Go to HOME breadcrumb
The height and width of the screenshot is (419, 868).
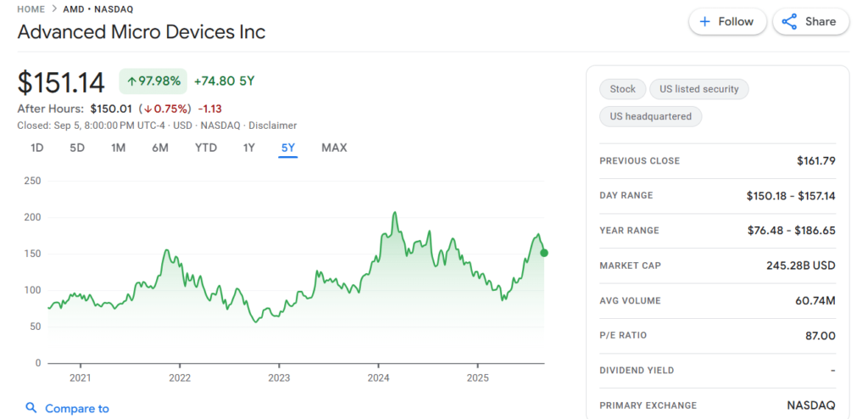31,9
